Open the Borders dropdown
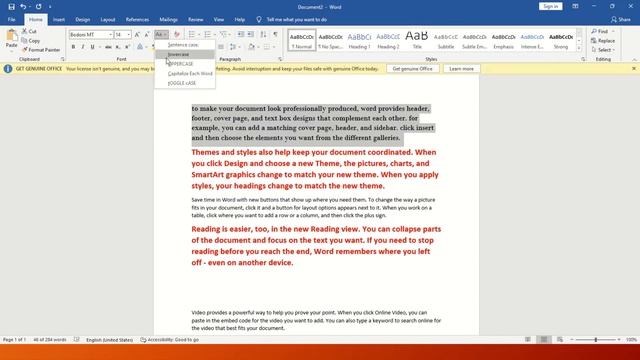This screenshot has width=640, height=360. click(274, 47)
